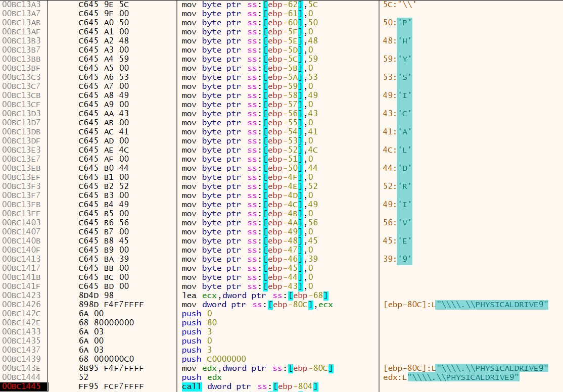Select address 00BC142E
The height and width of the screenshot is (392, 563).
tap(22, 323)
